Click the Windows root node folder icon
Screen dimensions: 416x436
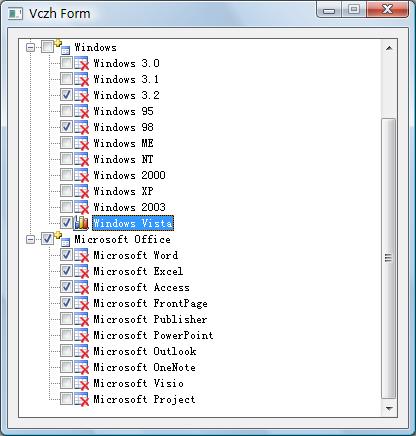point(63,47)
